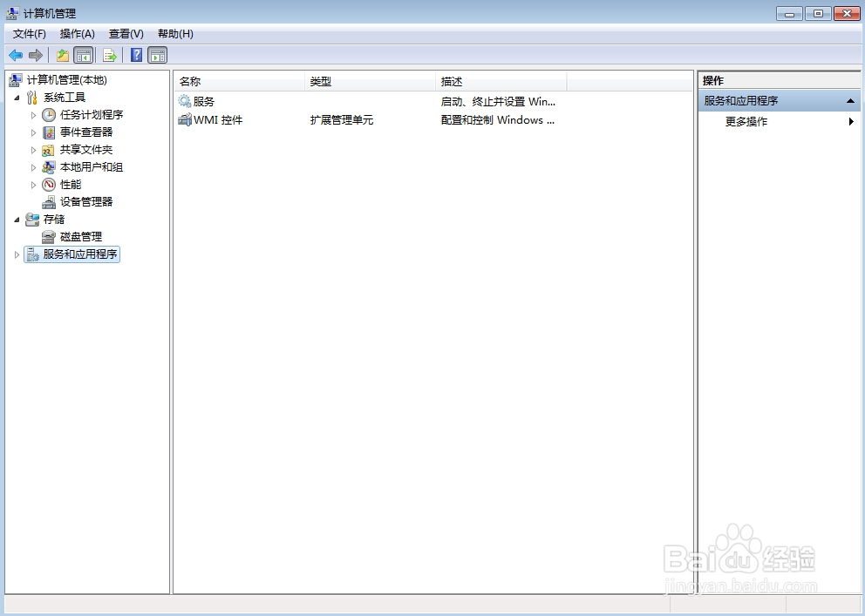Select 共享文件夹 tree label

[86, 150]
